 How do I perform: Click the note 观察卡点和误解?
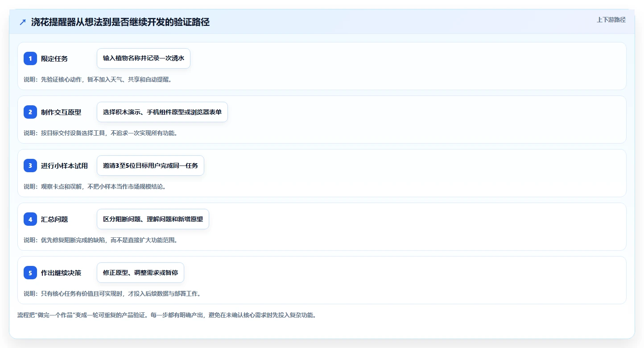coord(95,186)
